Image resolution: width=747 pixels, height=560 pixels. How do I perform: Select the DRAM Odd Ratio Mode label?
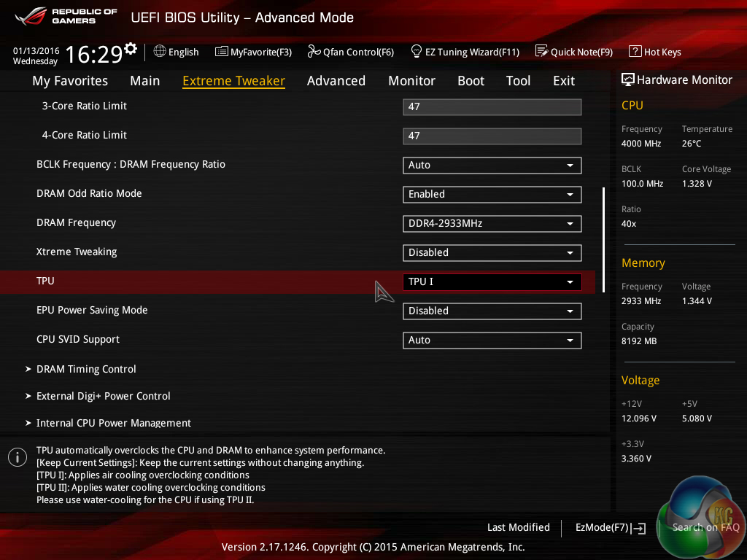89,193
